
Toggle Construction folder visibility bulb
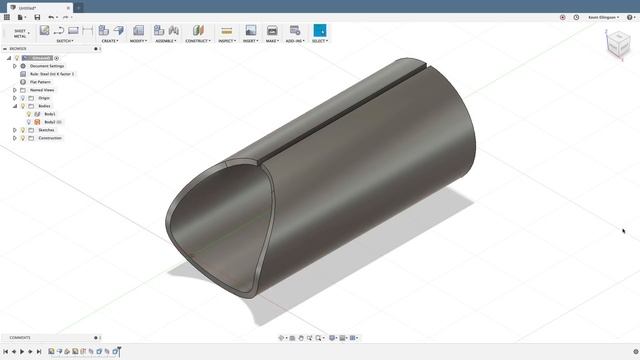[x=23, y=138]
